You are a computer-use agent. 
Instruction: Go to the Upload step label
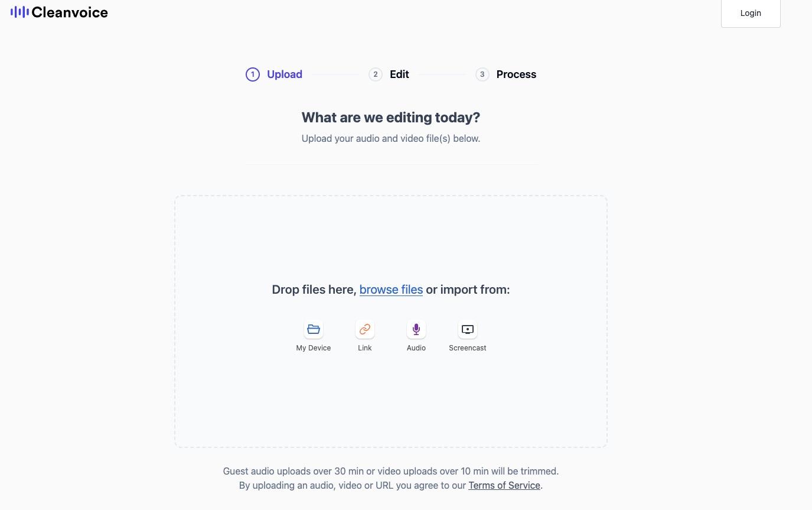(x=285, y=74)
